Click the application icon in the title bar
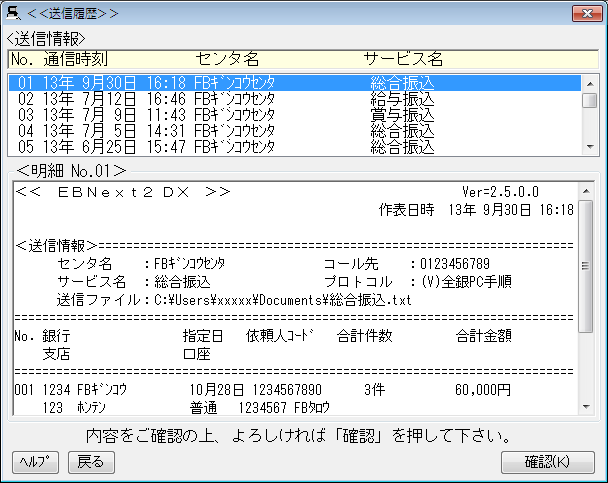 13,13
